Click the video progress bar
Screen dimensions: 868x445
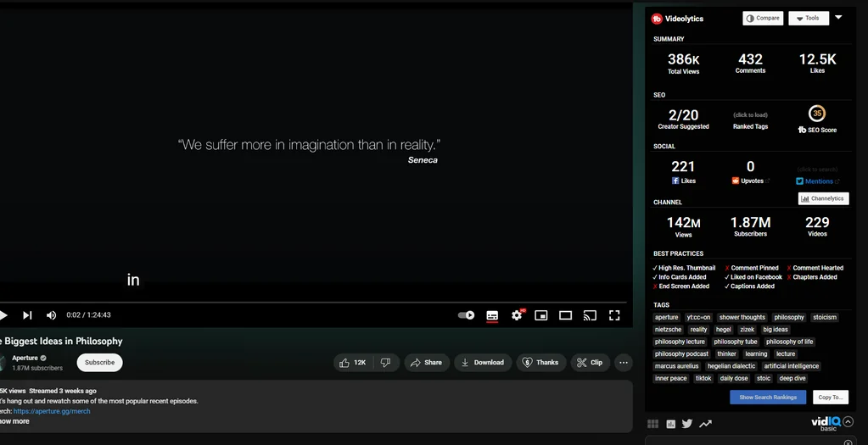313,303
